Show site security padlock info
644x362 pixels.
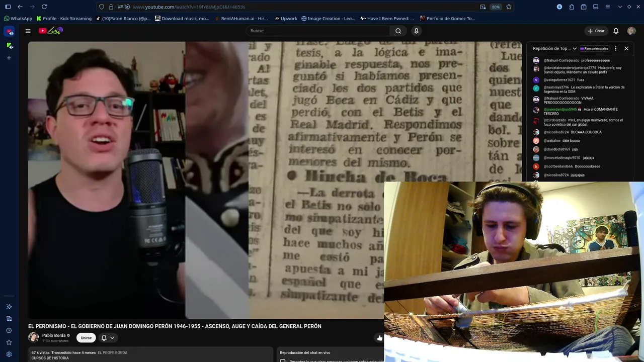[111, 7]
